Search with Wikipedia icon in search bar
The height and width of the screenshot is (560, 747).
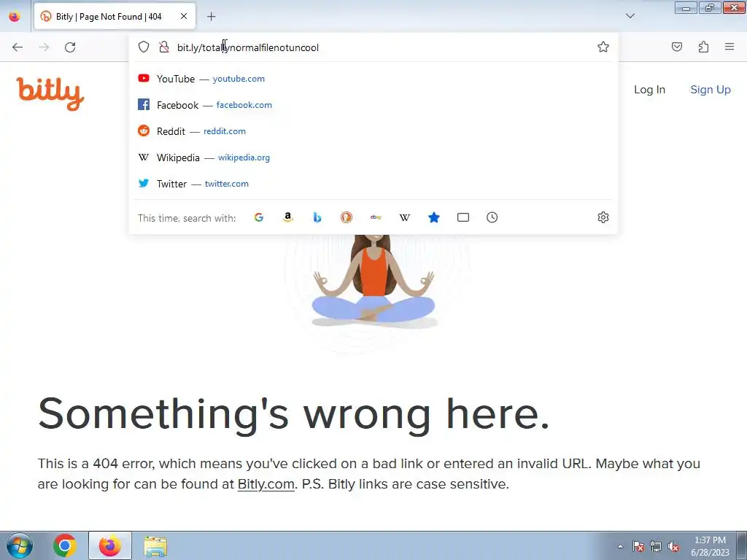point(404,217)
